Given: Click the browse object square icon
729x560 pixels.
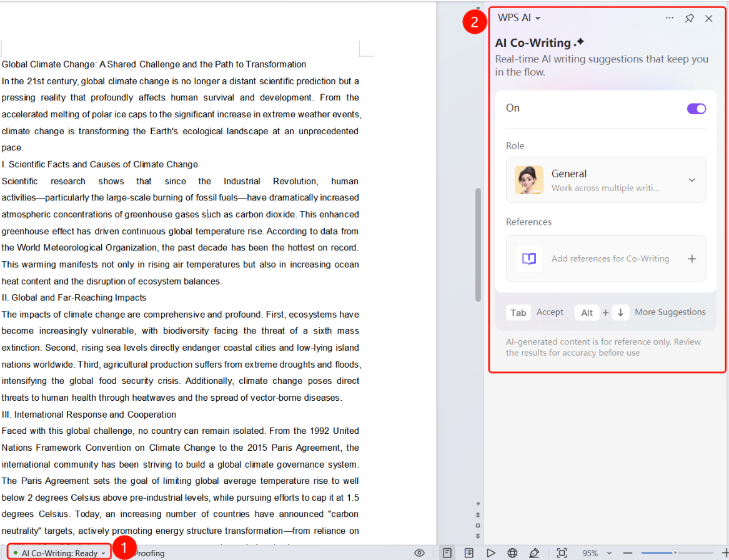Looking at the screenshot, I should [x=478, y=526].
